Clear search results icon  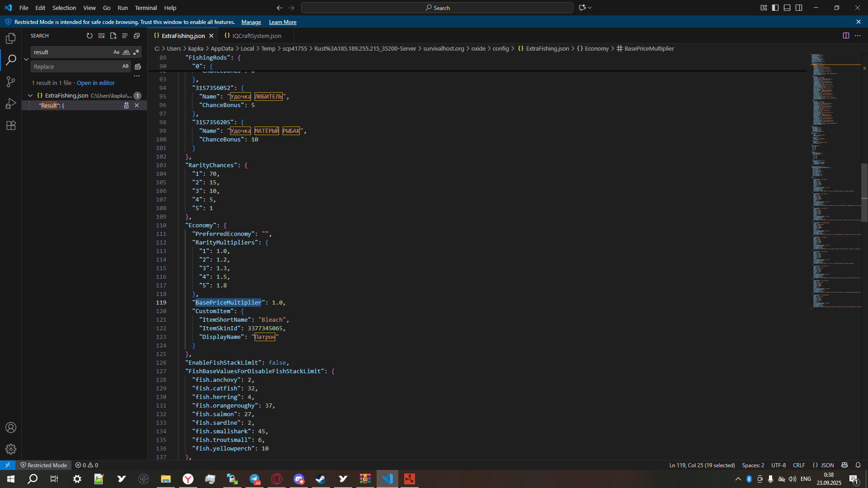coord(101,36)
